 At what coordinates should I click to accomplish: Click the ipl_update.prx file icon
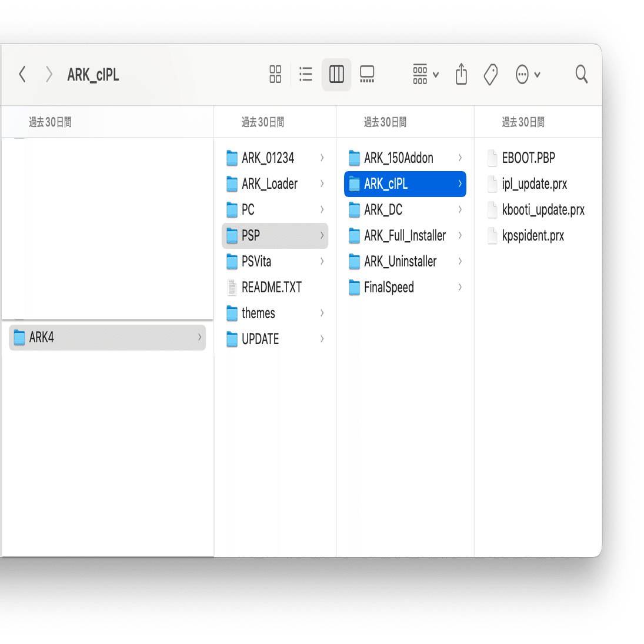click(x=492, y=183)
